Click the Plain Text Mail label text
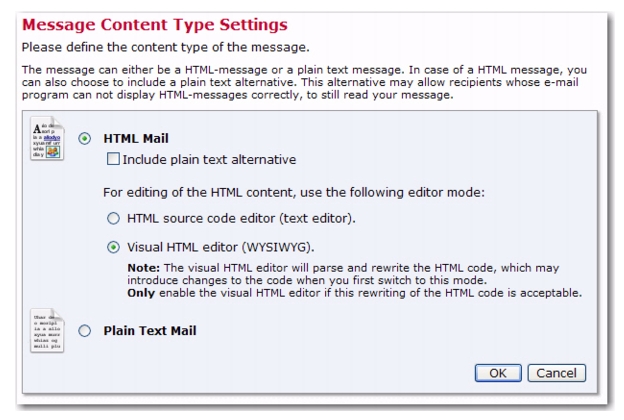 [x=150, y=331]
